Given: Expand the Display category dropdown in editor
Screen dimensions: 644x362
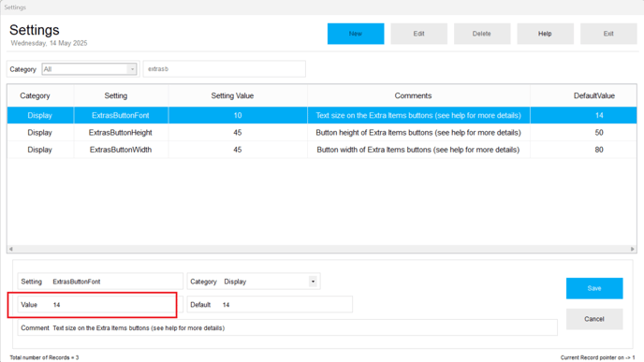Looking at the screenshot, I should 313,282.
